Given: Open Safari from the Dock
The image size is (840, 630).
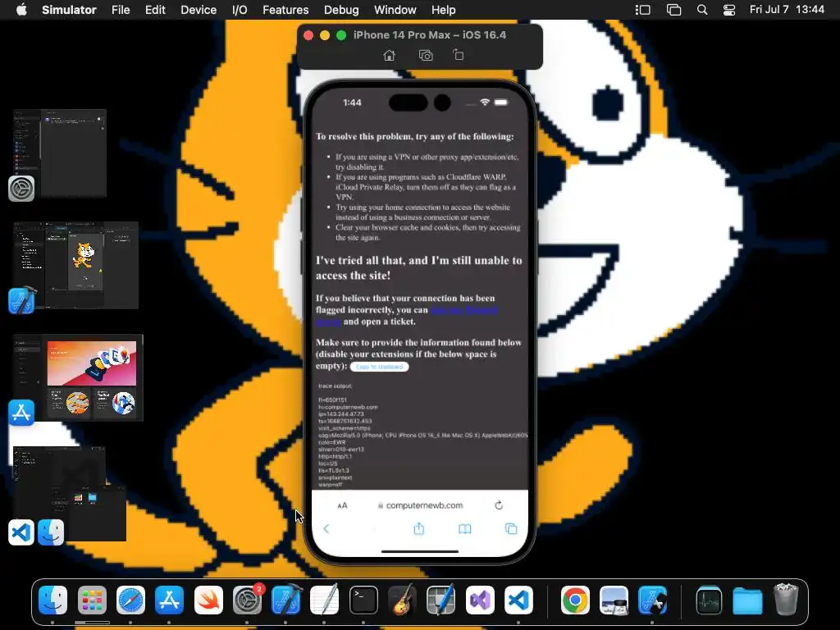Looking at the screenshot, I should point(130,600).
